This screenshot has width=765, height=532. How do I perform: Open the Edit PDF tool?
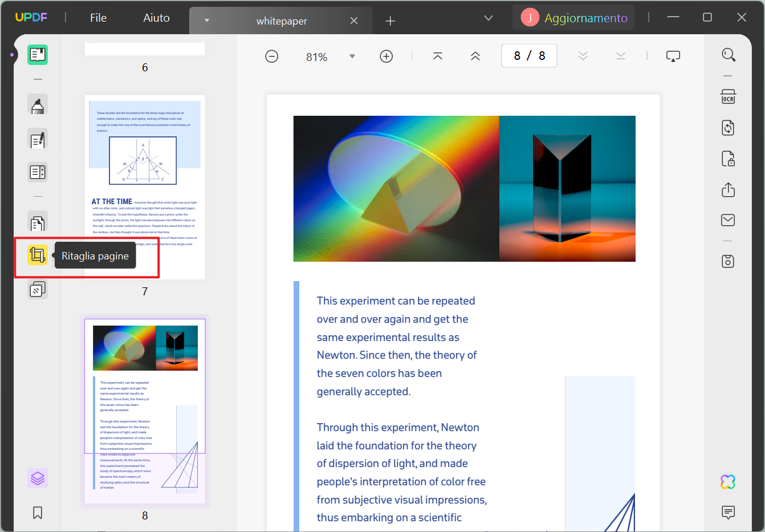coord(38,139)
